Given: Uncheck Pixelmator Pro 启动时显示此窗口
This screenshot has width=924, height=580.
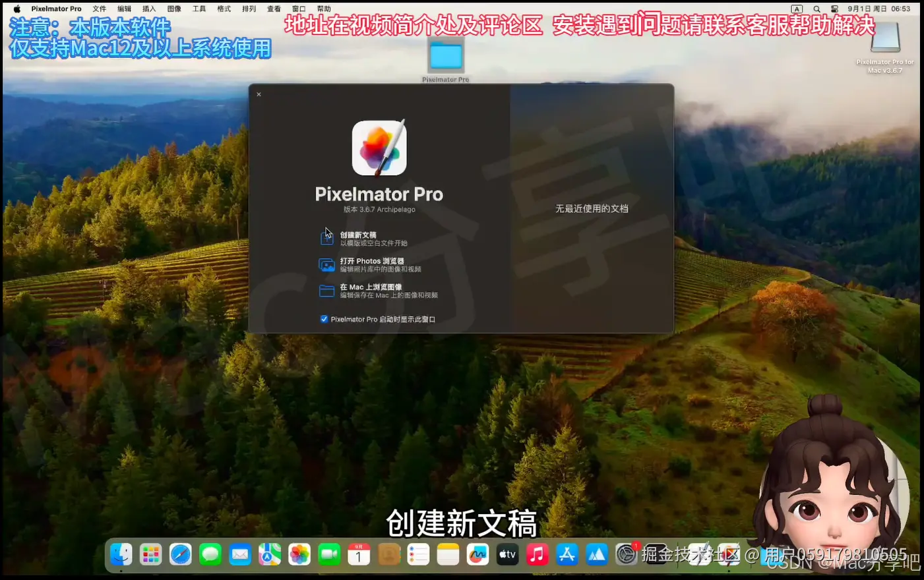Looking at the screenshot, I should pos(324,318).
